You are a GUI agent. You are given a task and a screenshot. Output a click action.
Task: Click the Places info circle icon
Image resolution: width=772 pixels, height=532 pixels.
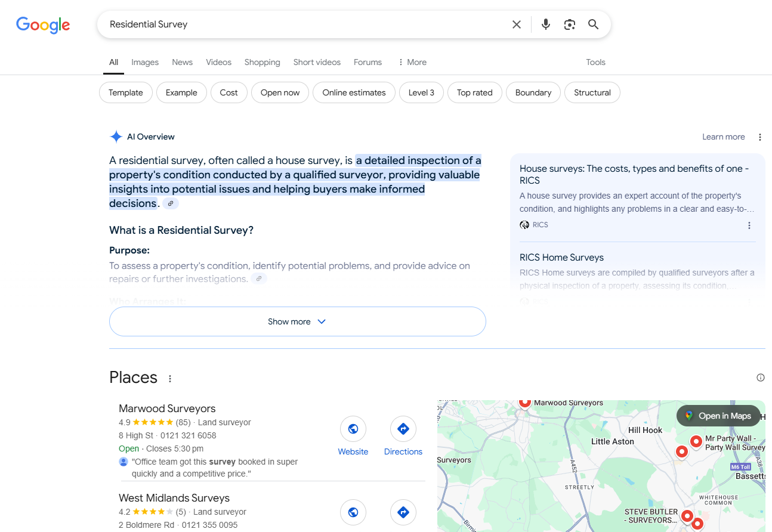[x=761, y=378]
